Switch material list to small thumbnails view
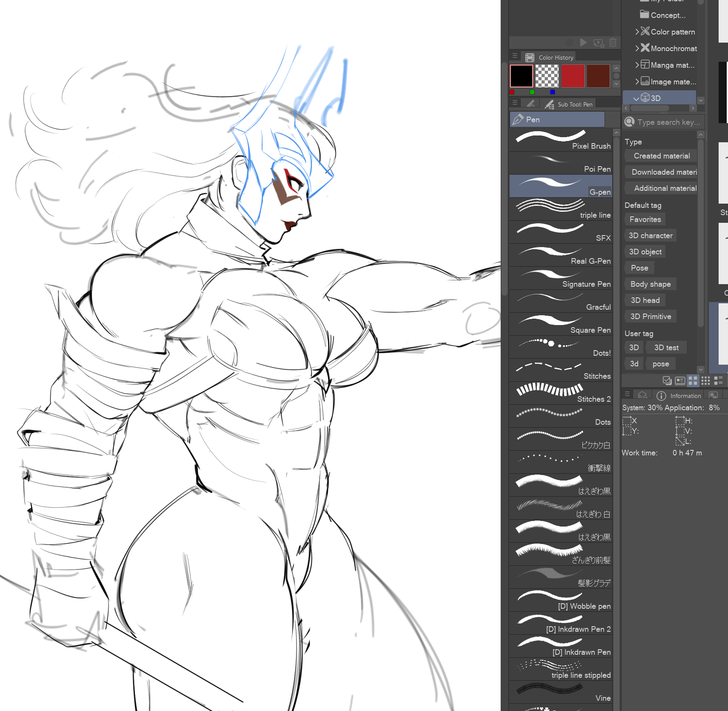The width and height of the screenshot is (728, 711). [x=705, y=380]
